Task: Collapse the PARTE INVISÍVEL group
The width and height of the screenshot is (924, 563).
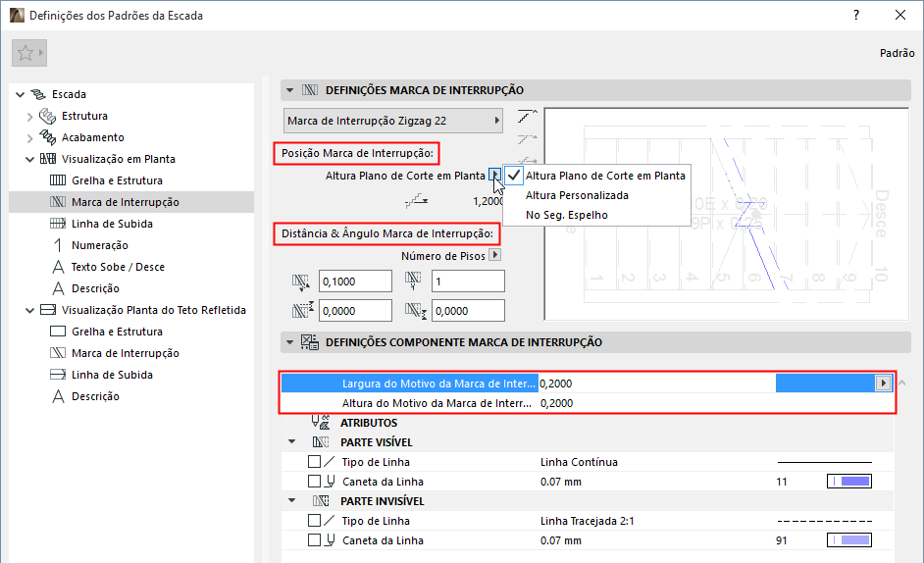Action: click(291, 500)
